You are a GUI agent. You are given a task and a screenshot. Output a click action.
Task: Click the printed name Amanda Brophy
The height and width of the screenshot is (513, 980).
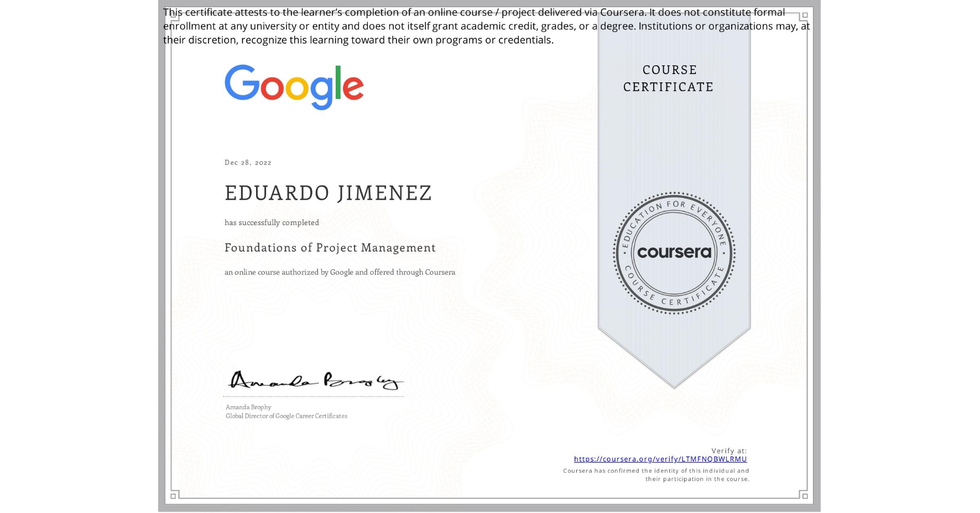pyautogui.click(x=248, y=407)
